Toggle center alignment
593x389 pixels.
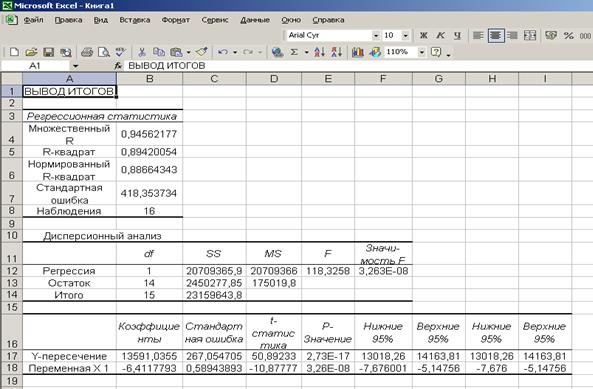[496, 36]
